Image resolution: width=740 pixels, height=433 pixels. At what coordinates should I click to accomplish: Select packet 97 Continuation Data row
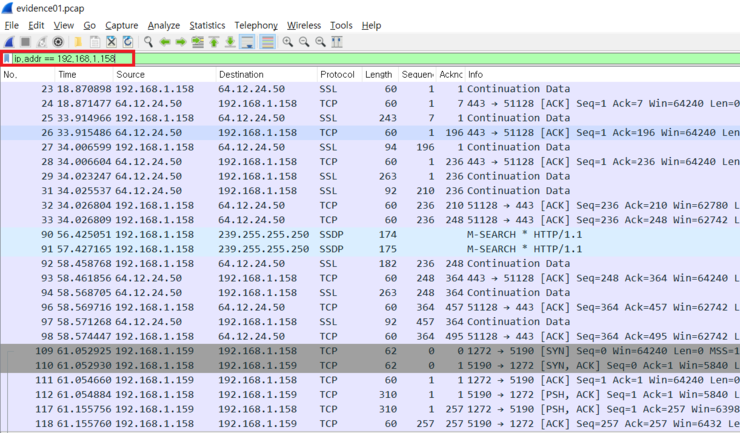click(370, 322)
